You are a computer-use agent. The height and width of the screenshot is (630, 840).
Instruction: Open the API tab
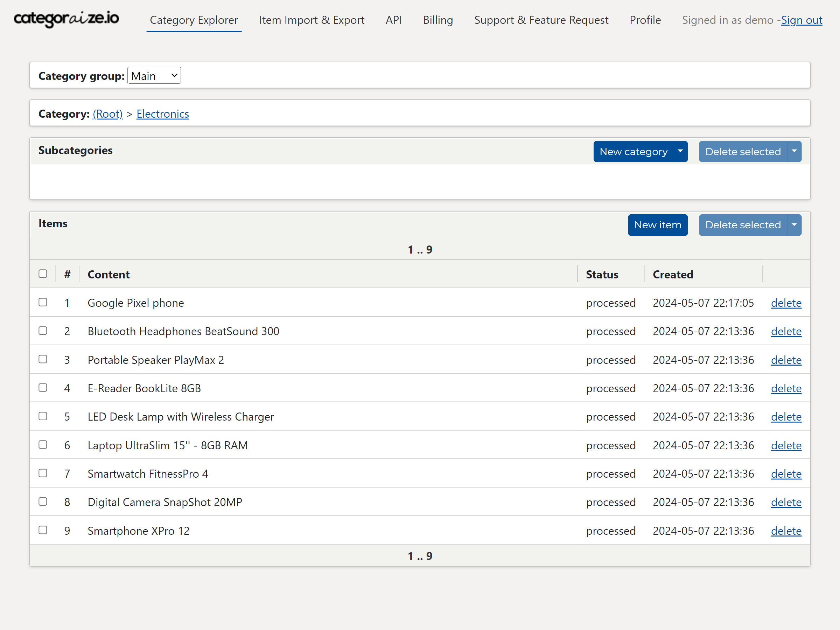tap(393, 20)
